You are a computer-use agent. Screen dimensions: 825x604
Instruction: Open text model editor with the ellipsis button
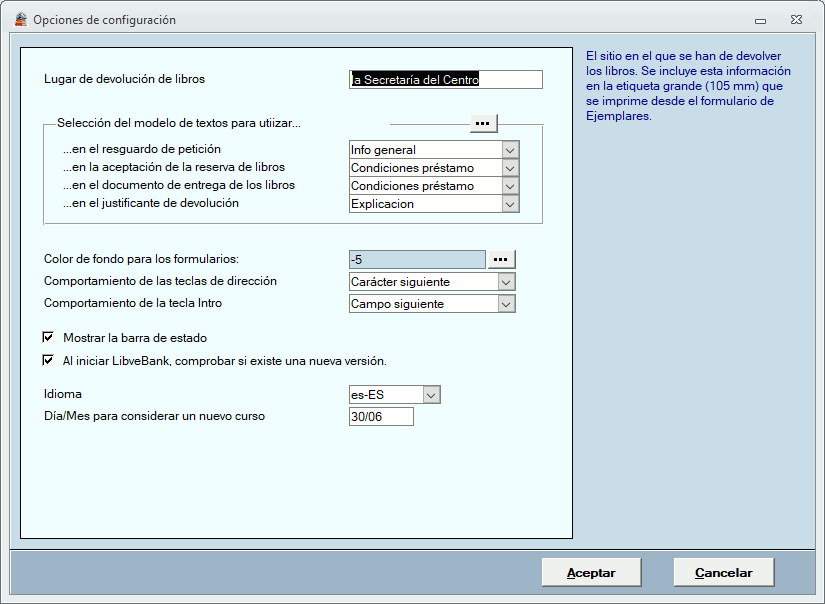(x=483, y=123)
